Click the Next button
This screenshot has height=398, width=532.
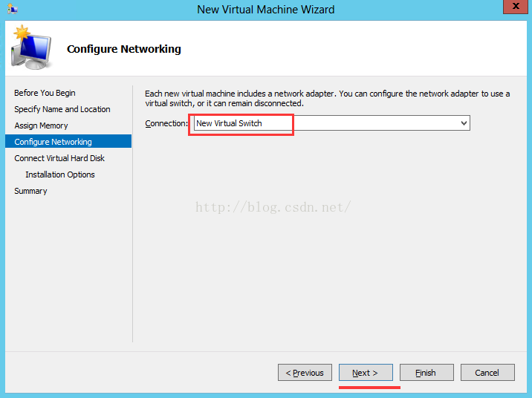[366, 373]
